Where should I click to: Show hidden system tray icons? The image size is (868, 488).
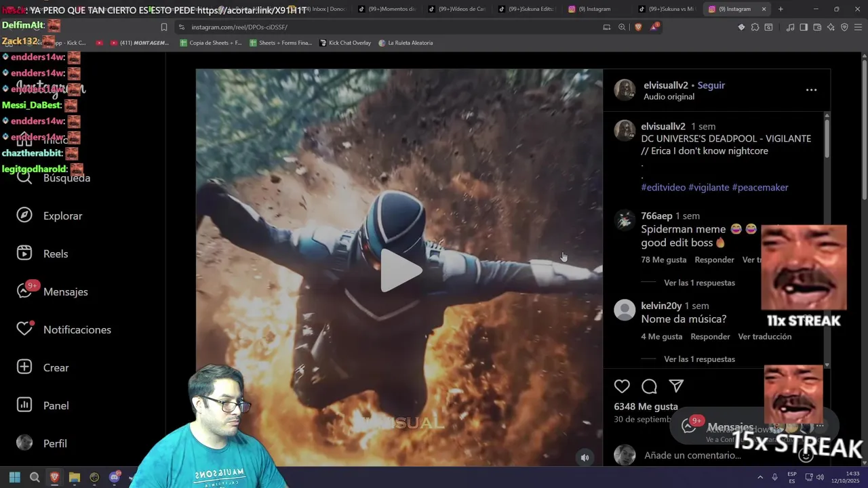pyautogui.click(x=760, y=477)
